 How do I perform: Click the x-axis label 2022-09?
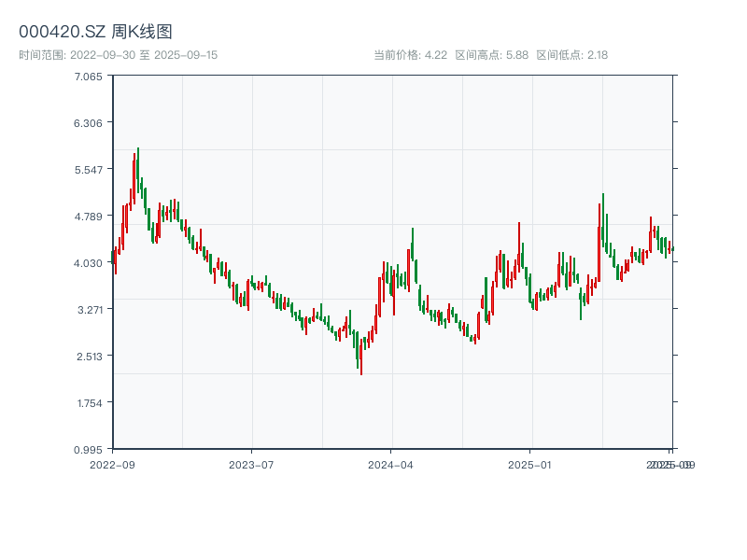(112, 465)
